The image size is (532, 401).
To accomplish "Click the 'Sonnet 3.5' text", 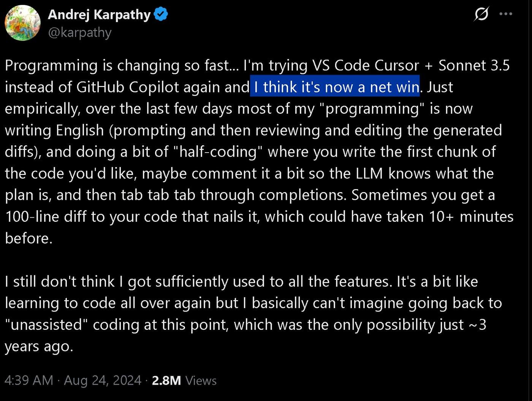I will coord(474,65).
